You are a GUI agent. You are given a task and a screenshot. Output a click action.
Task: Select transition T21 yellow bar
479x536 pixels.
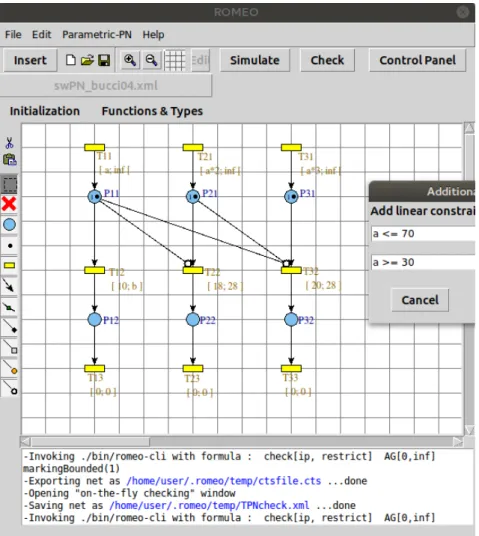click(193, 147)
